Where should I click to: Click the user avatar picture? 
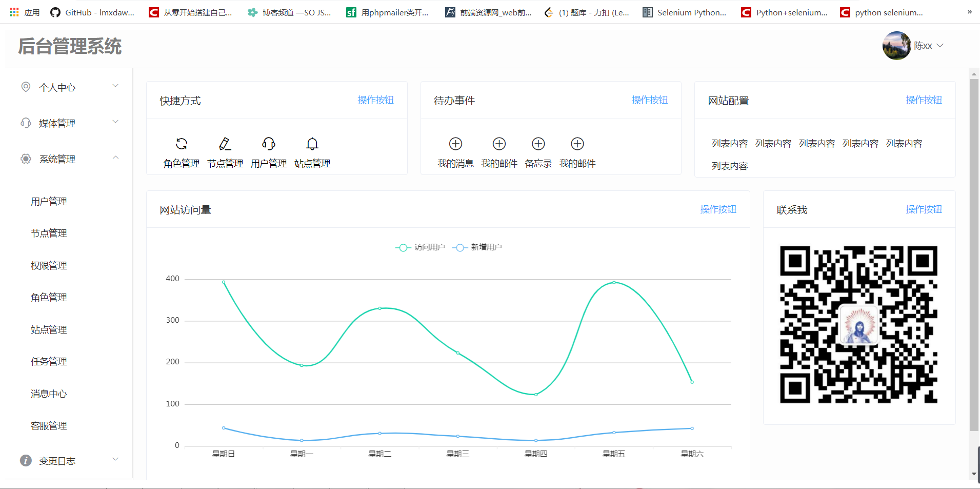[896, 46]
